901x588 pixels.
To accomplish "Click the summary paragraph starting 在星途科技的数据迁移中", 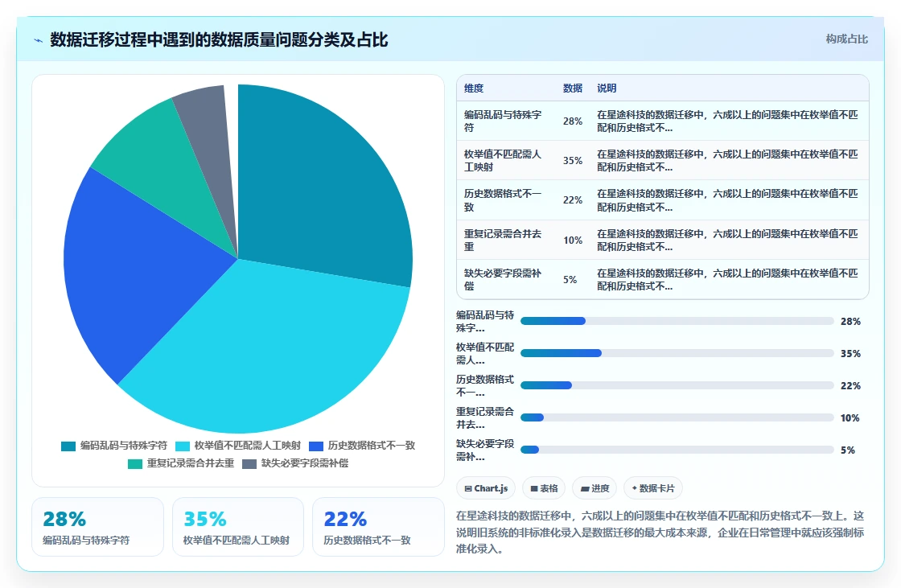I will [660, 532].
